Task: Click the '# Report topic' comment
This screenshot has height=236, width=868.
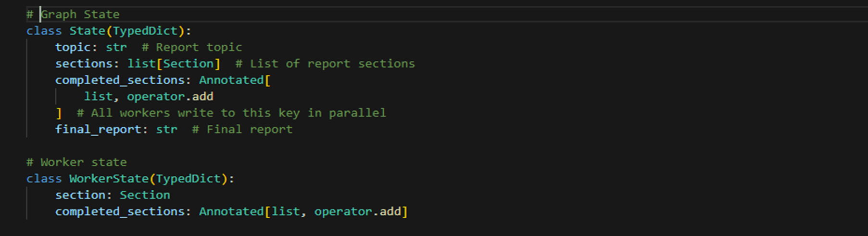Action: (x=192, y=47)
